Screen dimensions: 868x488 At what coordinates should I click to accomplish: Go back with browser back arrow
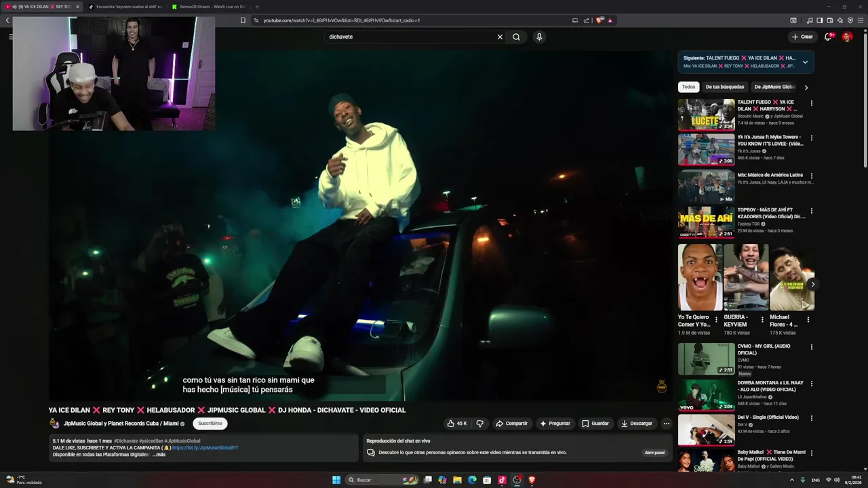coord(7,20)
